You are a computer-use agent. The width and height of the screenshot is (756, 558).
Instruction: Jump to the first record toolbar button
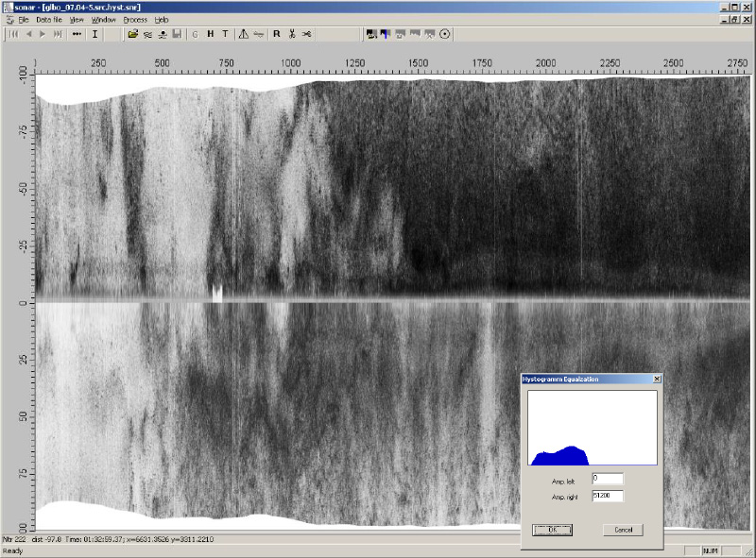(x=14, y=34)
